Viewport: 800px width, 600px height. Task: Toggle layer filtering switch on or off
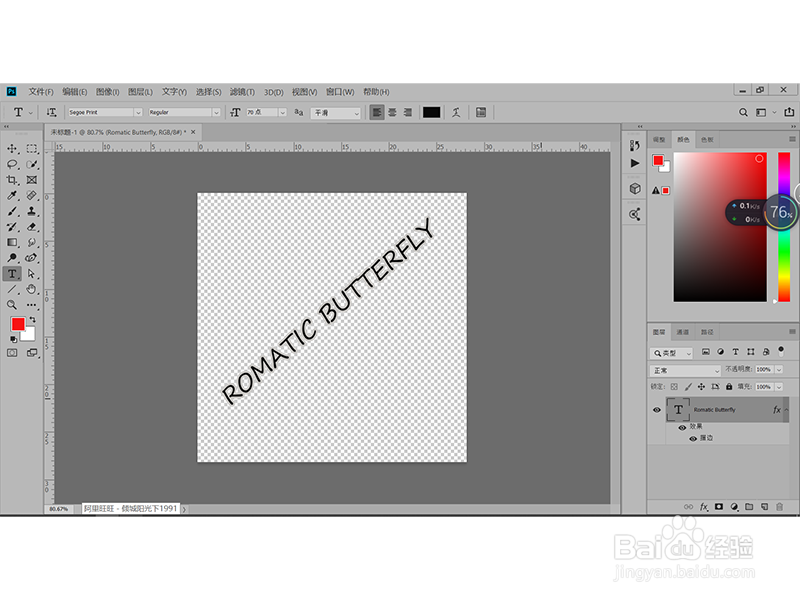pos(781,352)
